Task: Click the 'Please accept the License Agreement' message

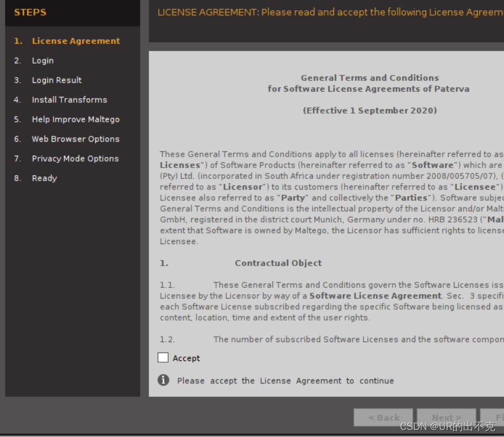Action: 285,381
